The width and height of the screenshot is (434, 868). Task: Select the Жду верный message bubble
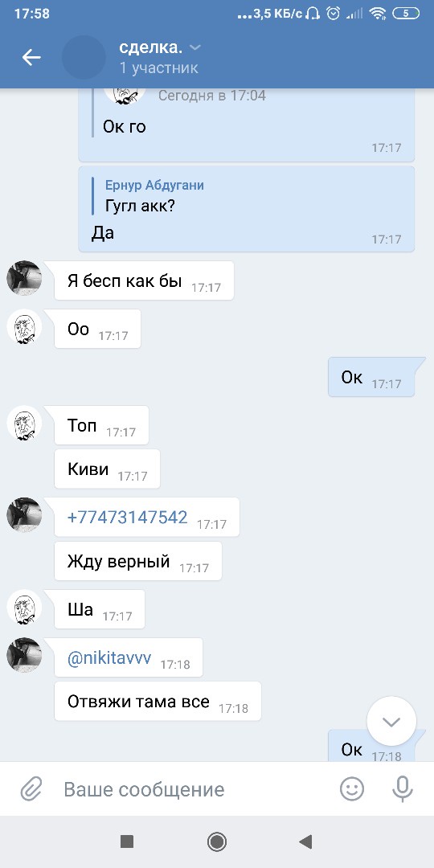pyautogui.click(x=138, y=561)
